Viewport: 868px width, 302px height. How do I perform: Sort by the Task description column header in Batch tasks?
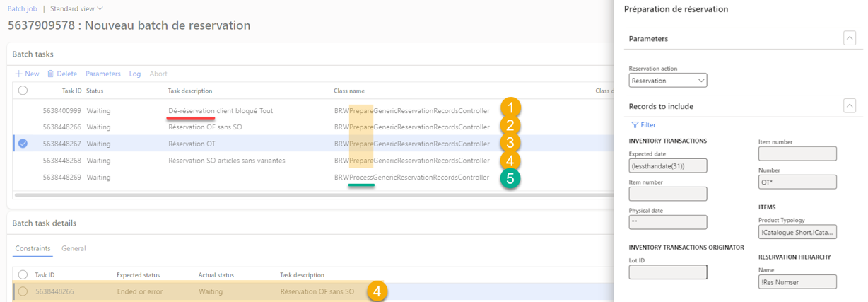[x=190, y=91]
